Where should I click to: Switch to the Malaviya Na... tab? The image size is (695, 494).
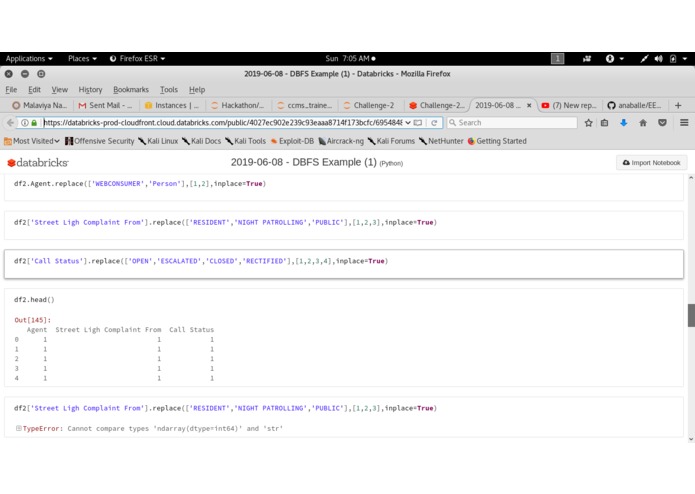40,105
